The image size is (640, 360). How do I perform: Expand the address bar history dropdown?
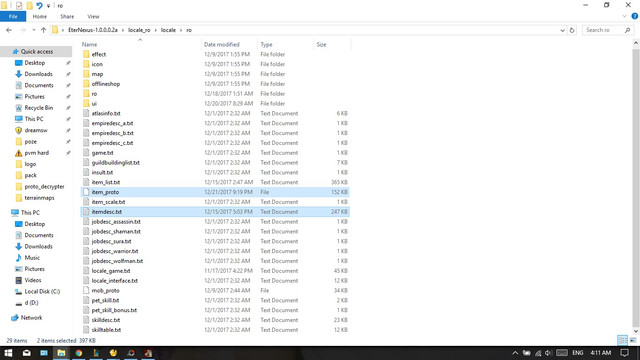(x=562, y=30)
